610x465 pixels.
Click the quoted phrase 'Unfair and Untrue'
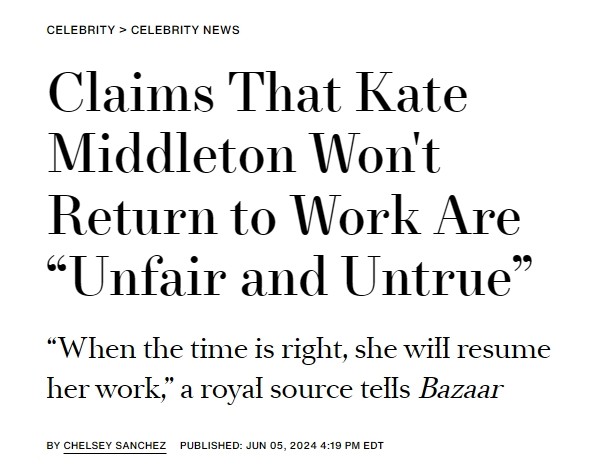click(290, 276)
